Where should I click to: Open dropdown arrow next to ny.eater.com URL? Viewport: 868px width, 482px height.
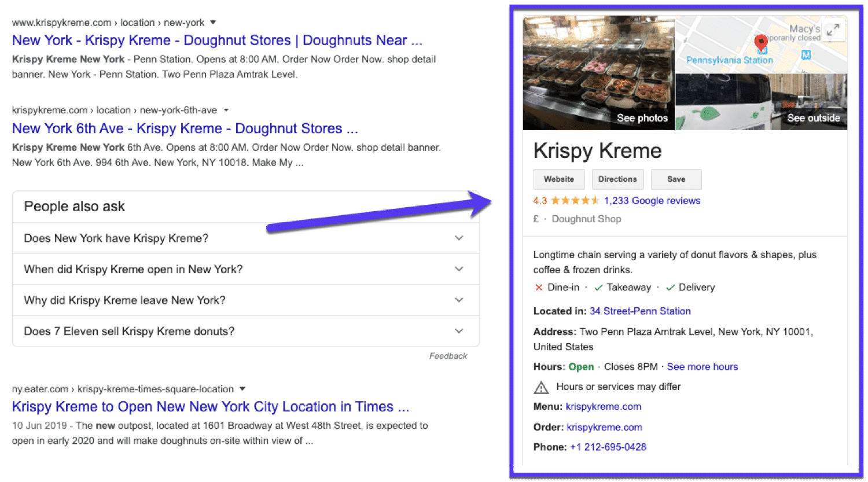(242, 389)
